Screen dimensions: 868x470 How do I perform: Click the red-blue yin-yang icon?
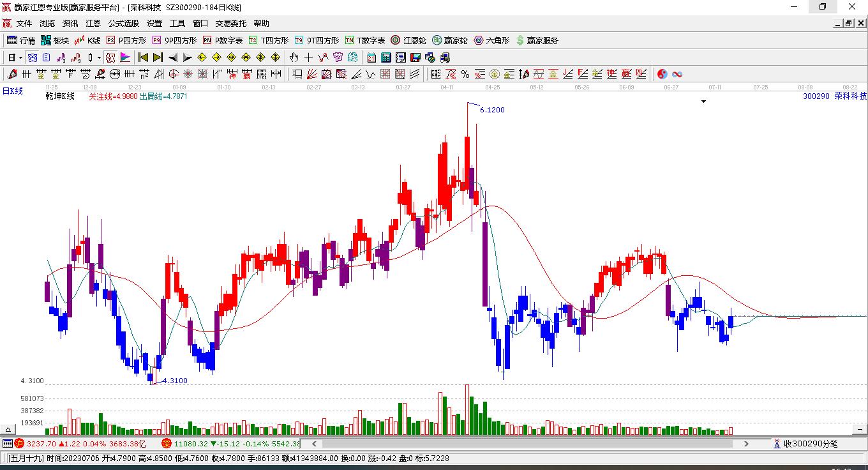[662, 74]
